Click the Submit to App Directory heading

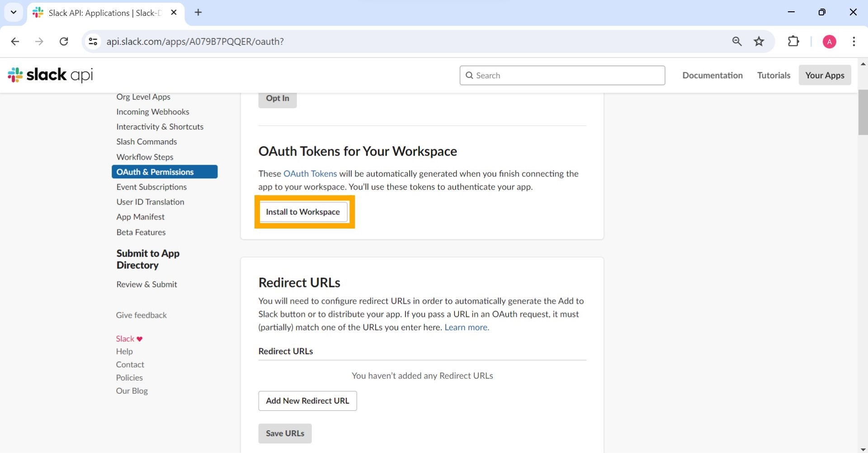click(148, 259)
